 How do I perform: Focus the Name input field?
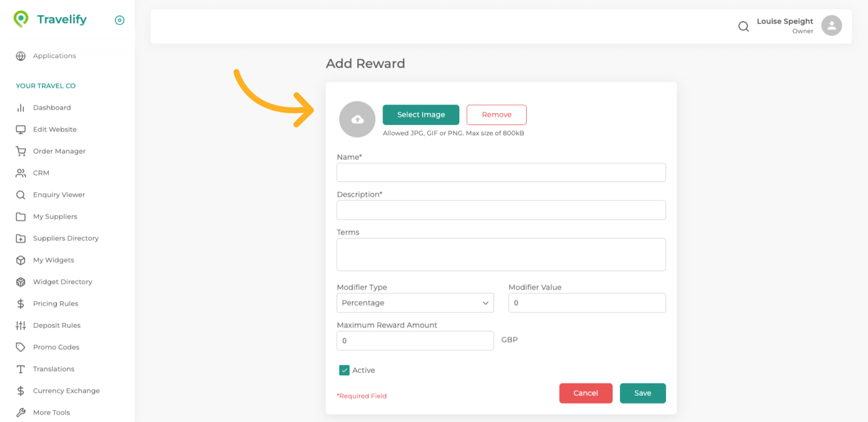(501, 172)
